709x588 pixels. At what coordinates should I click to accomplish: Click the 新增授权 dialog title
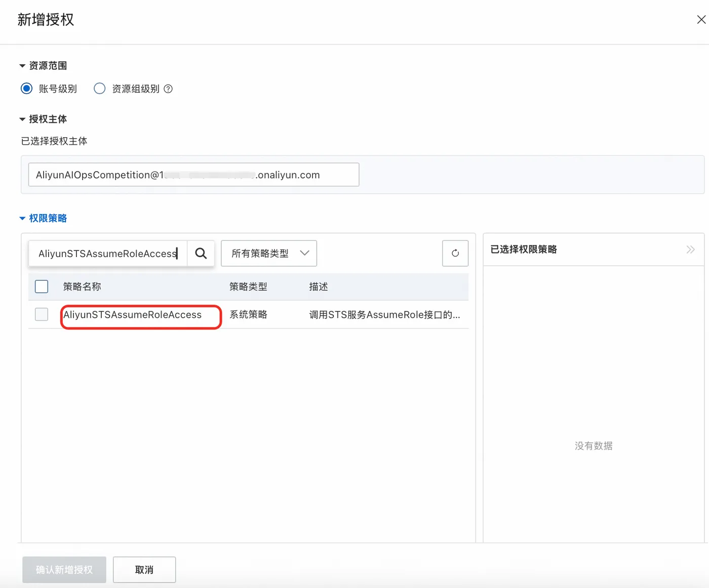coord(46,20)
